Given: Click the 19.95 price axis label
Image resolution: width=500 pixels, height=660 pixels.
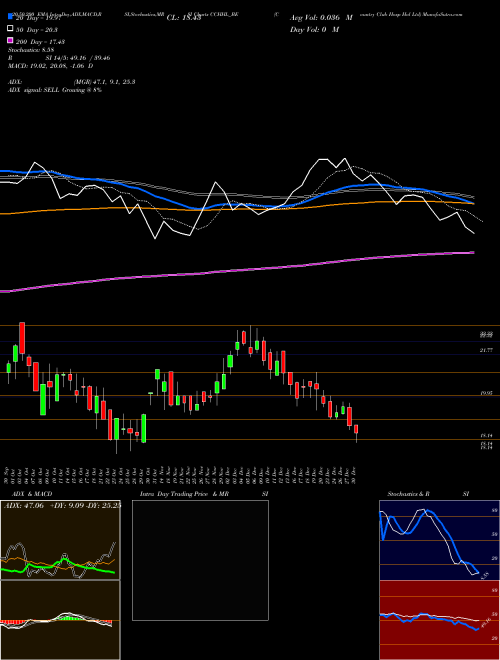Looking at the screenshot, I should pyautogui.click(x=486, y=393).
